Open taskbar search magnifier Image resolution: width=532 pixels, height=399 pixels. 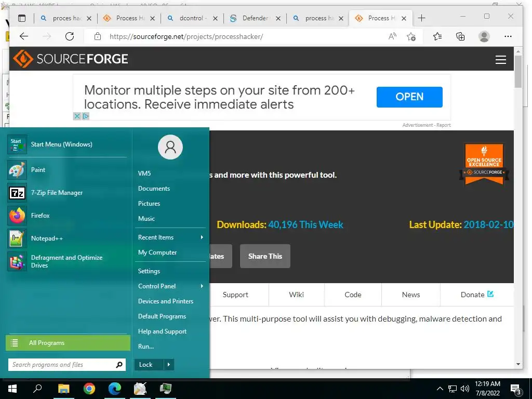[37, 389]
